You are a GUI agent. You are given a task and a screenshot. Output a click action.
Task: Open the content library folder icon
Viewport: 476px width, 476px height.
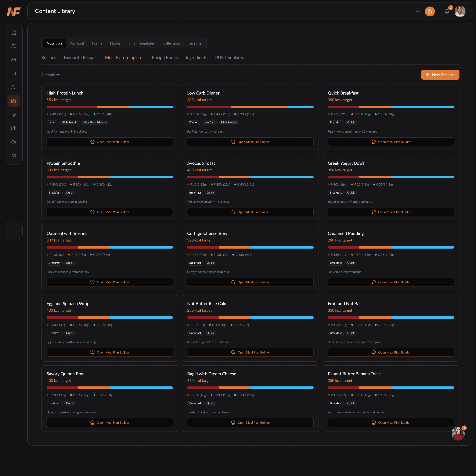[x=14, y=101]
